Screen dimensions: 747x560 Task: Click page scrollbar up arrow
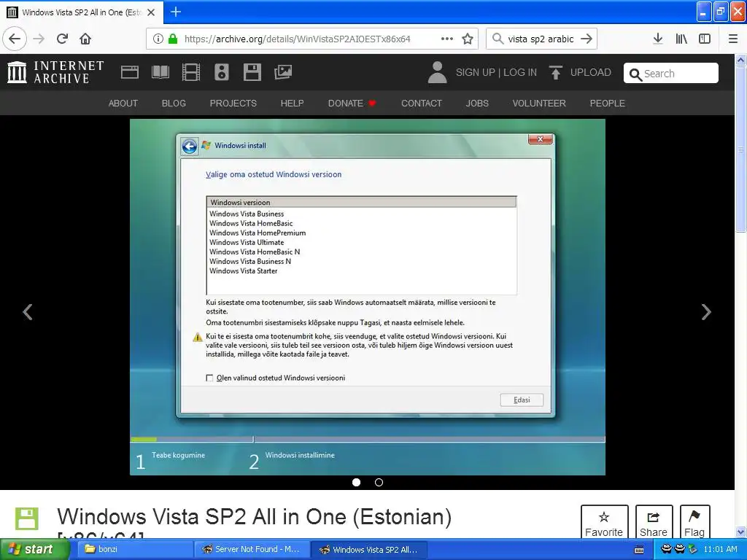pyautogui.click(x=741, y=60)
